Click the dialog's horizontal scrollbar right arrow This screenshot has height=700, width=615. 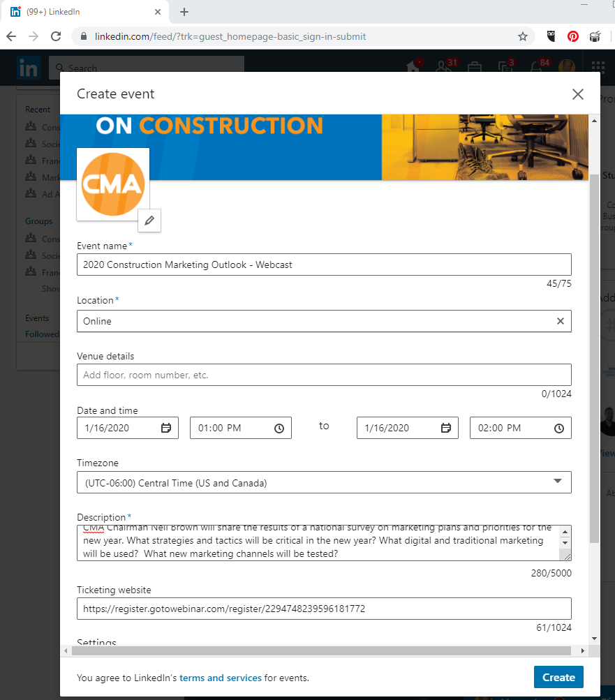[582, 651]
